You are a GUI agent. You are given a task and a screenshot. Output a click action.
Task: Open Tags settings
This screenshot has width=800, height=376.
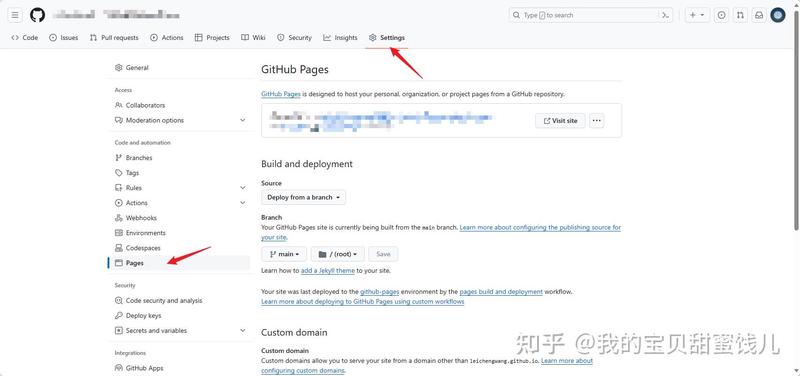click(127, 173)
